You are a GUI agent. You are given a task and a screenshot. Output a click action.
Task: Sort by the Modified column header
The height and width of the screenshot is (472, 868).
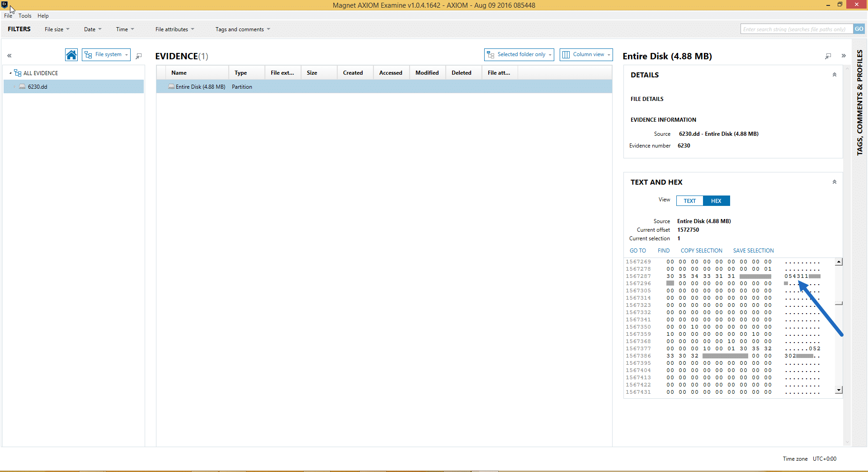click(428, 73)
